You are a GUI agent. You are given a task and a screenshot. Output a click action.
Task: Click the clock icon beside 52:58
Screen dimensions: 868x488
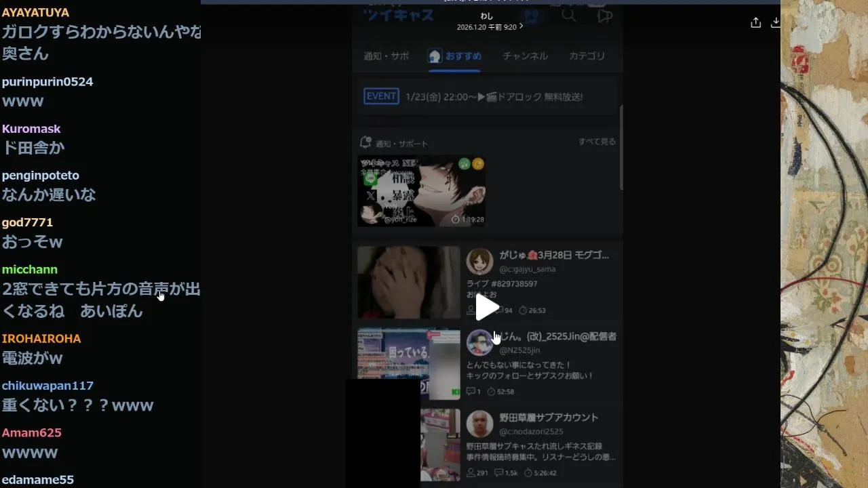pyautogui.click(x=492, y=392)
